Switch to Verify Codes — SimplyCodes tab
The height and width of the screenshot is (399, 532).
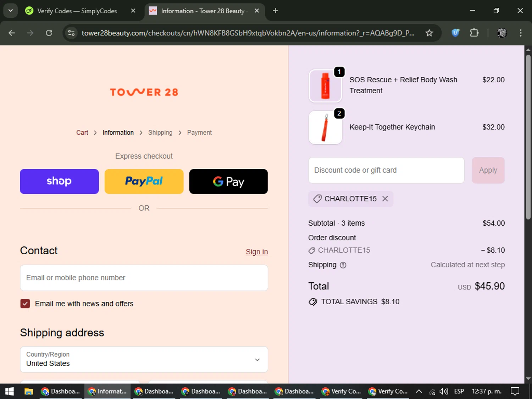[x=77, y=11]
